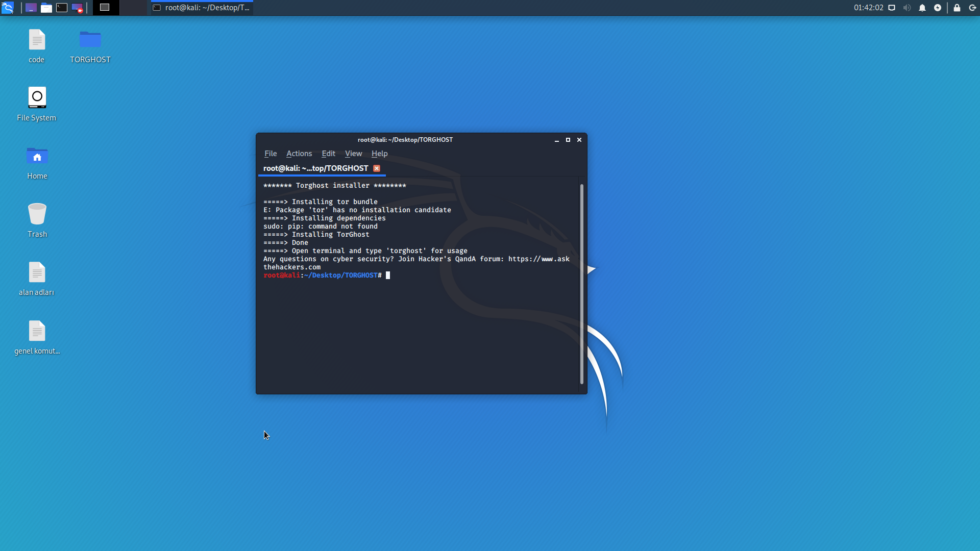Click the 'pip: command not found' line

click(321, 227)
